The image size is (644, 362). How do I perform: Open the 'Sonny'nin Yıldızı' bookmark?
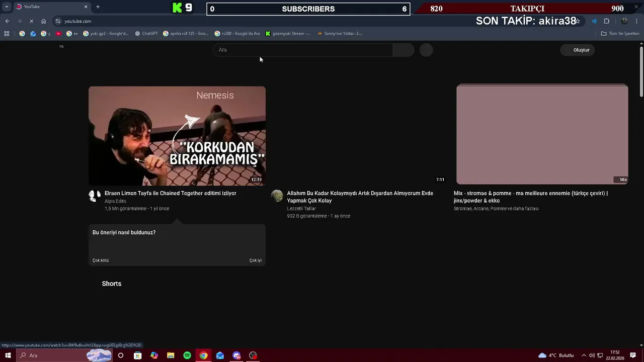(x=340, y=34)
